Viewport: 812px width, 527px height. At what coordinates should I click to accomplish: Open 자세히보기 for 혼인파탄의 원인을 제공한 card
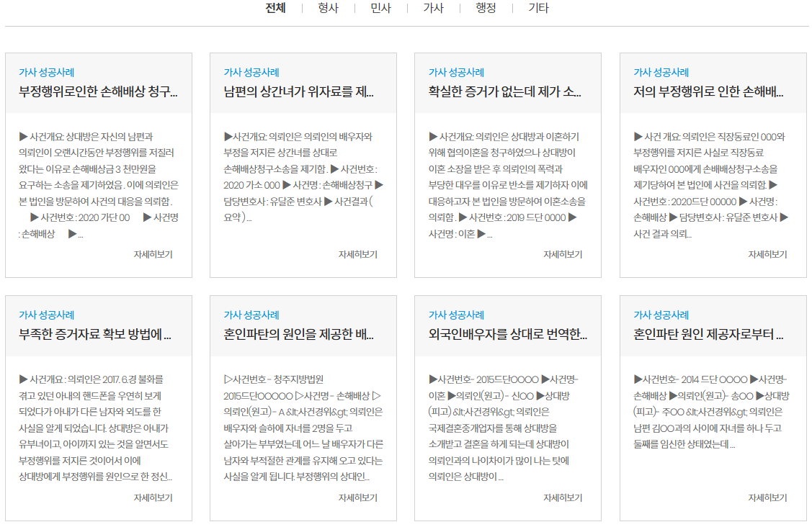click(x=357, y=497)
